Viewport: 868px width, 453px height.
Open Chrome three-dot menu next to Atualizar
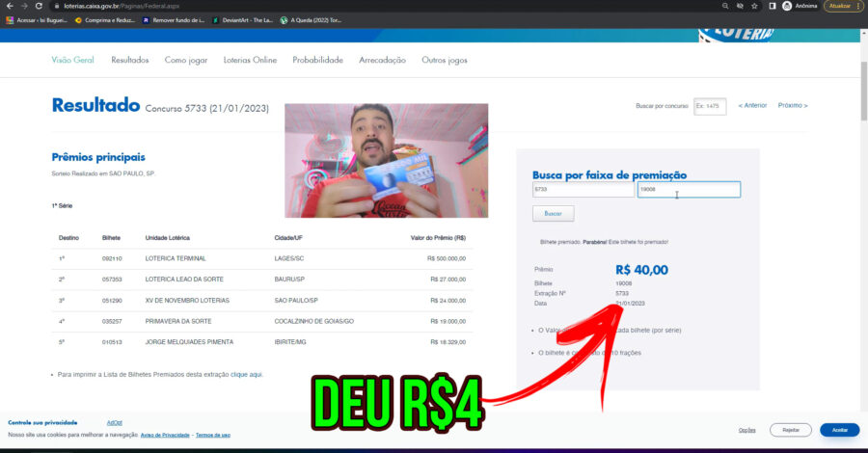click(x=858, y=6)
